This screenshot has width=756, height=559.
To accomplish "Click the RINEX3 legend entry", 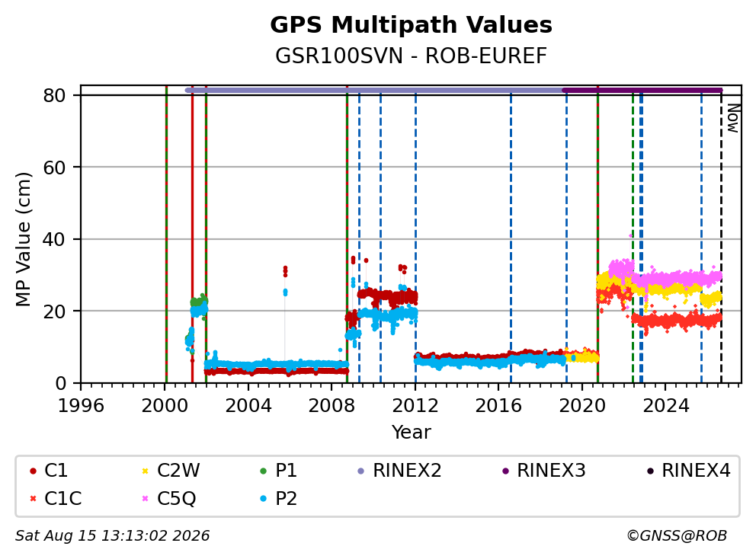I will click(x=543, y=471).
